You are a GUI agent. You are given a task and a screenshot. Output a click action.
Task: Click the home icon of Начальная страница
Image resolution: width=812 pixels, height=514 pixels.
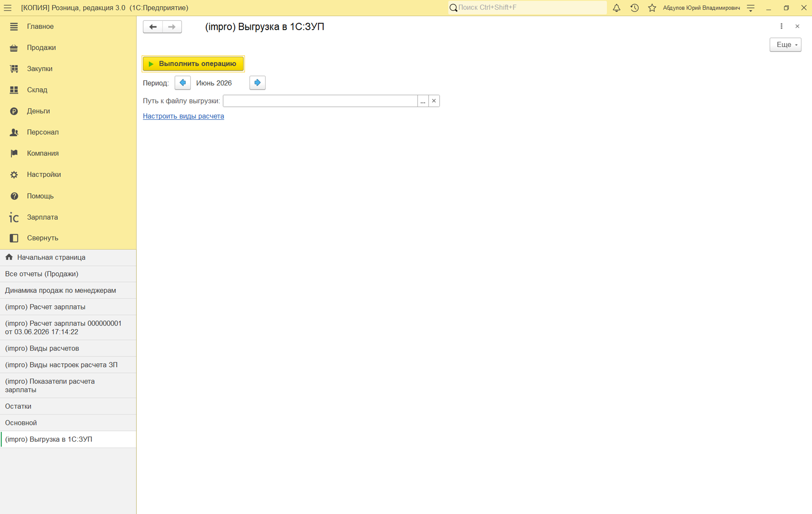tap(9, 257)
